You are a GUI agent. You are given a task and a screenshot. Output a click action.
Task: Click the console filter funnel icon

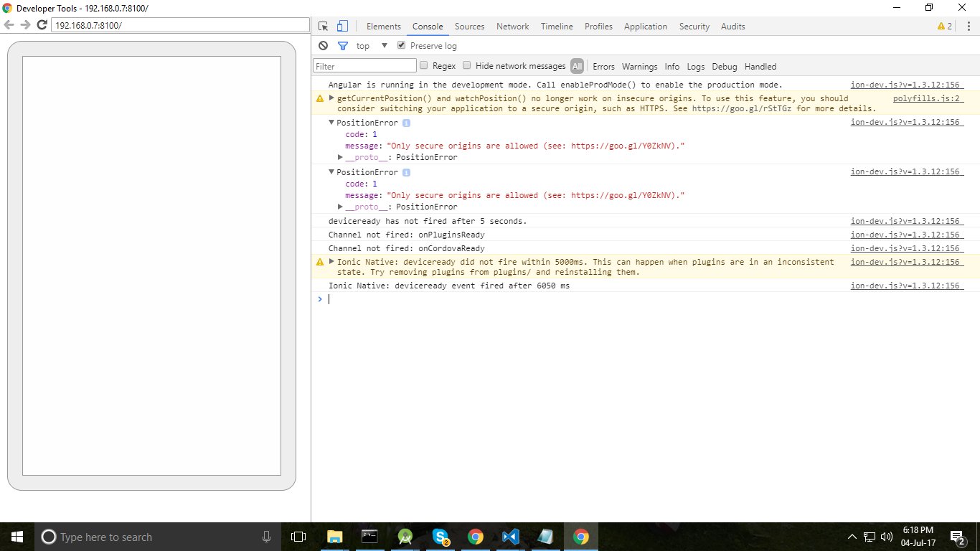pyautogui.click(x=343, y=46)
